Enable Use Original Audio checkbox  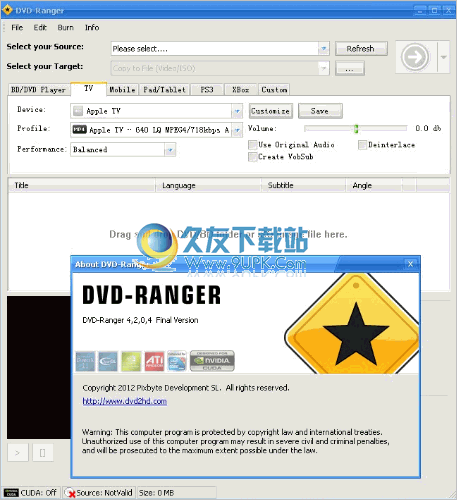click(252, 145)
